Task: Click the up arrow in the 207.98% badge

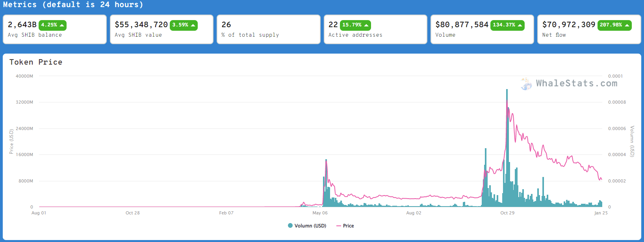Action: click(627, 25)
